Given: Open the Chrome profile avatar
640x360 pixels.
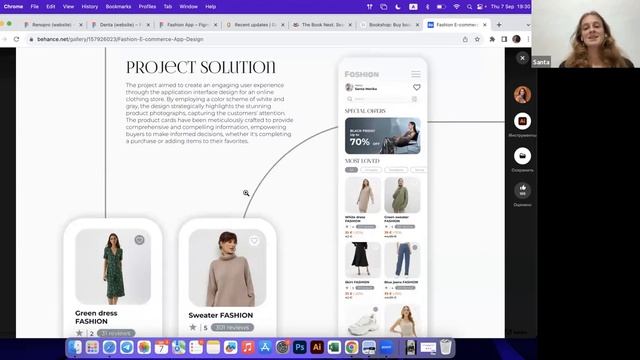Looking at the screenshot, I should coord(516,39).
